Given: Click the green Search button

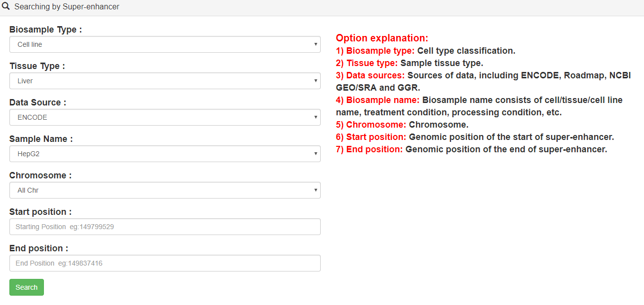Looking at the screenshot, I should click(27, 287).
